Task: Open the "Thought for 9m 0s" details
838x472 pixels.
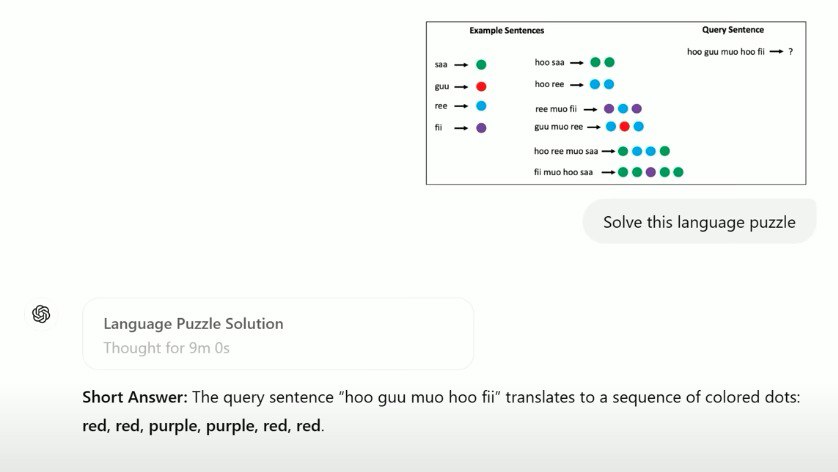Action: tap(167, 349)
